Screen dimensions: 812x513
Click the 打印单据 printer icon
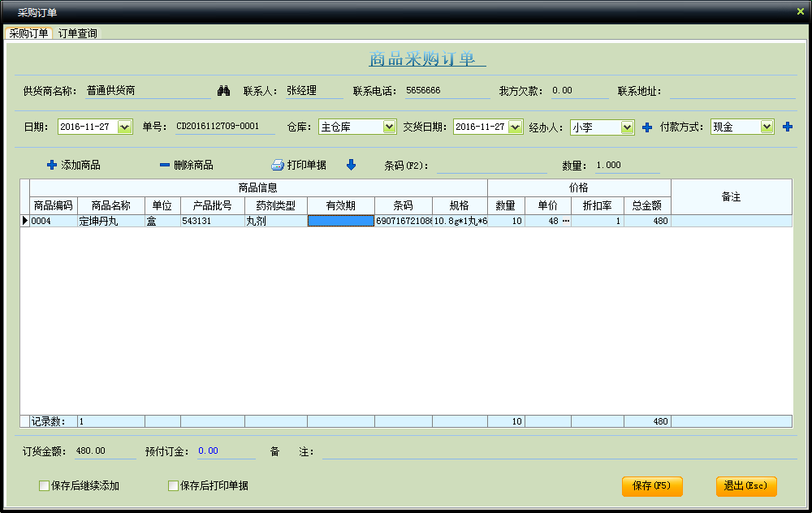(x=277, y=165)
